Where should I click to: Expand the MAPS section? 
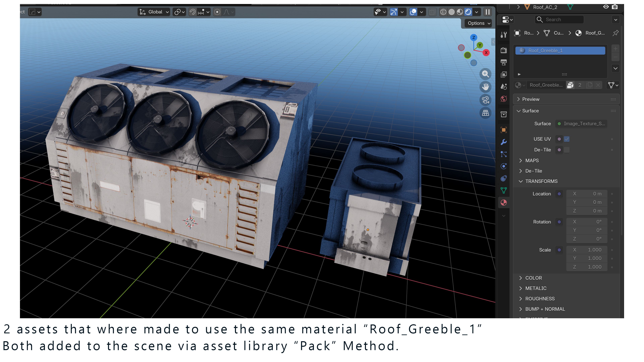tap(531, 160)
